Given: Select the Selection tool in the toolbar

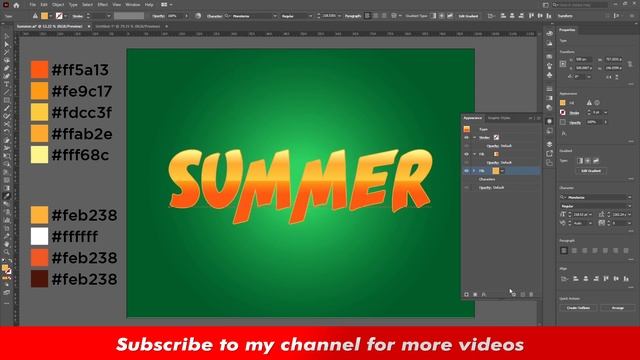Looking at the screenshot, I should tap(7, 36).
